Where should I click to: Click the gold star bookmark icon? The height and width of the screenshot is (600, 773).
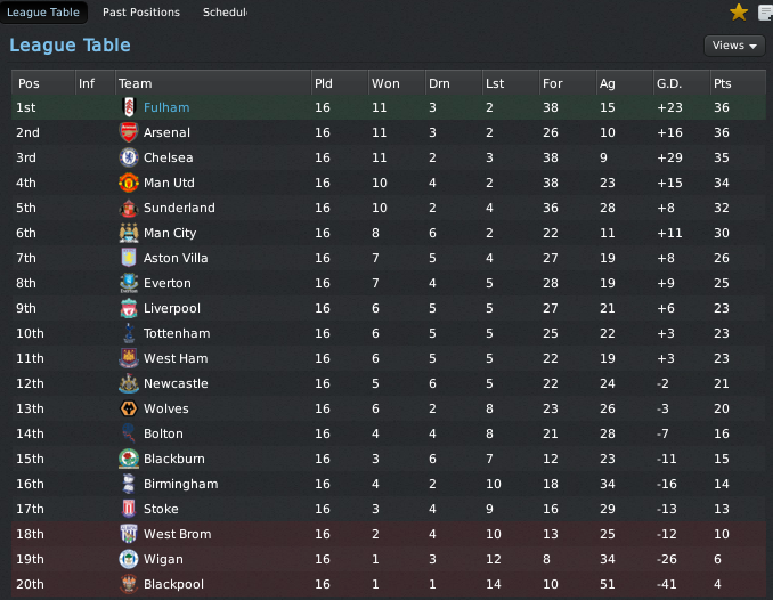pos(739,12)
